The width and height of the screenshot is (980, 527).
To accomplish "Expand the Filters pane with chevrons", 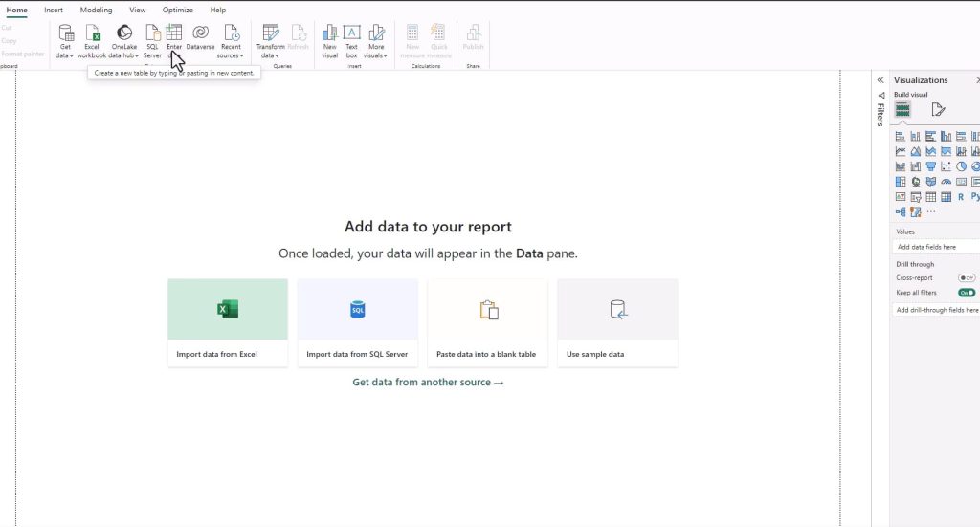I will pos(880,80).
